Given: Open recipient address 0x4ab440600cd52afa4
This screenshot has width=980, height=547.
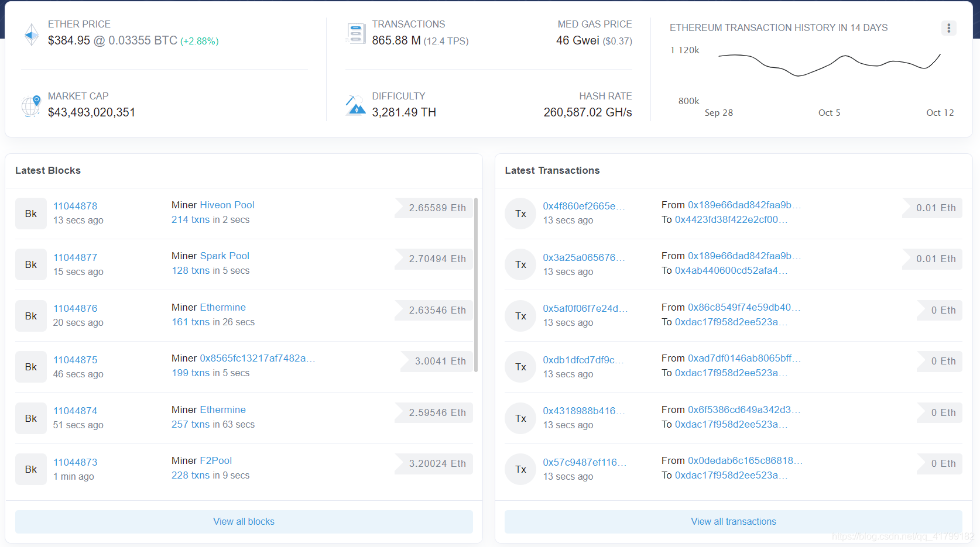Looking at the screenshot, I should point(731,270).
